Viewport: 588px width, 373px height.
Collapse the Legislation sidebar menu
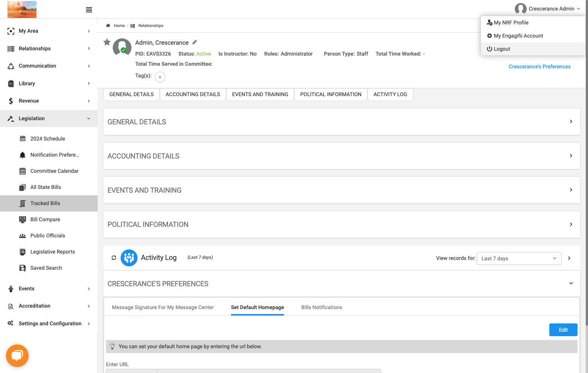(49, 118)
